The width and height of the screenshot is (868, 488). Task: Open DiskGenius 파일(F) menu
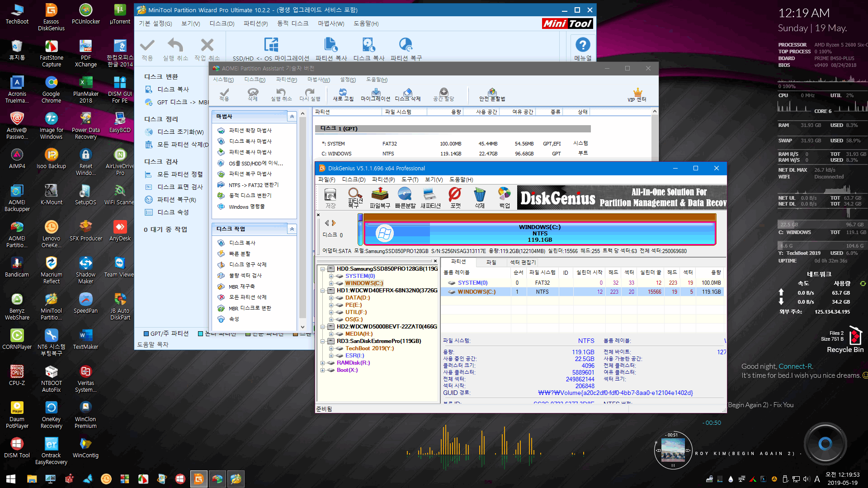(326, 179)
